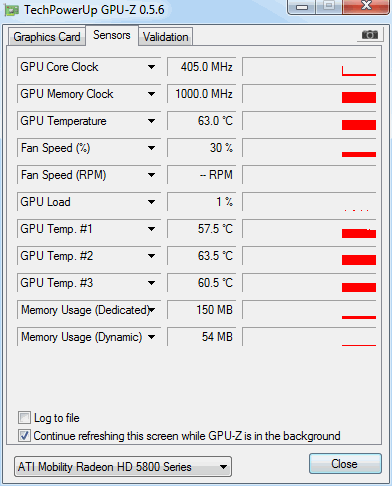Expand the Memory Usage (Dynamic) dropdown

tap(151, 337)
